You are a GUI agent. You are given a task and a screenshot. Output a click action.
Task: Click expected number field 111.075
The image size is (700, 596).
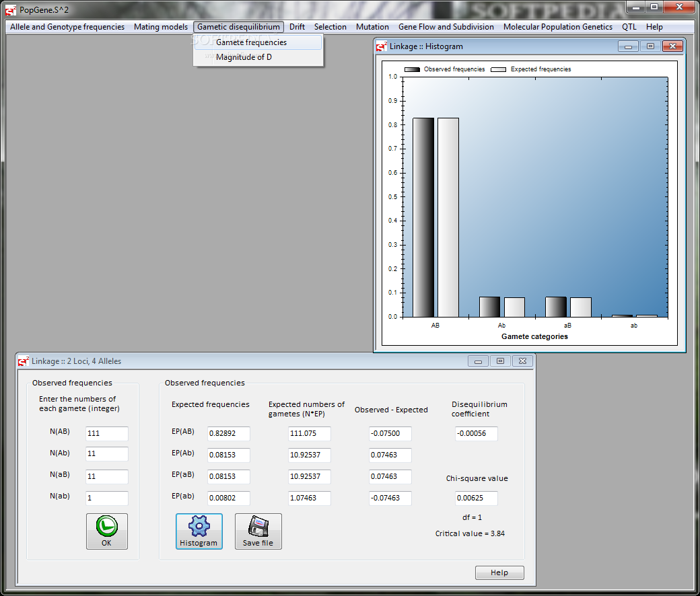(x=310, y=433)
